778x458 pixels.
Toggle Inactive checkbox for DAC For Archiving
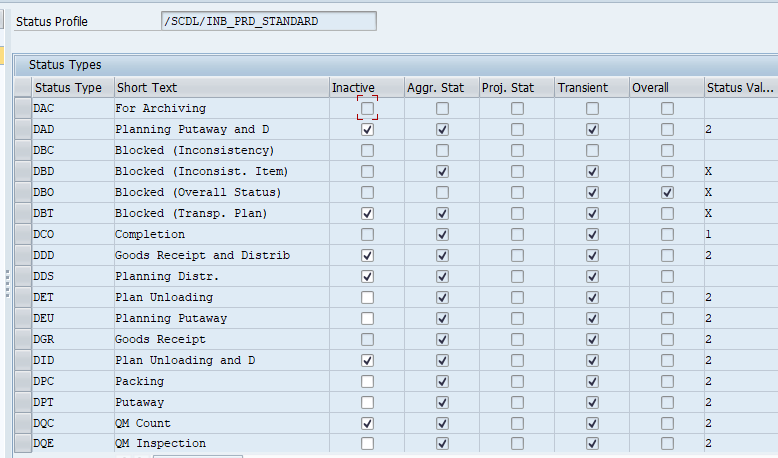[368, 108]
